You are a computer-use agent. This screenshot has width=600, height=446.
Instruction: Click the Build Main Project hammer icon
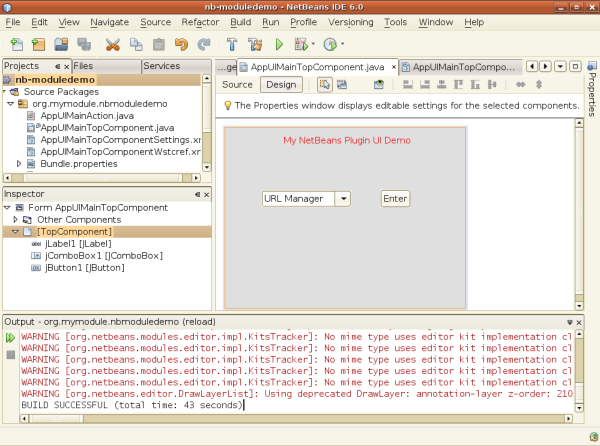tap(232, 44)
